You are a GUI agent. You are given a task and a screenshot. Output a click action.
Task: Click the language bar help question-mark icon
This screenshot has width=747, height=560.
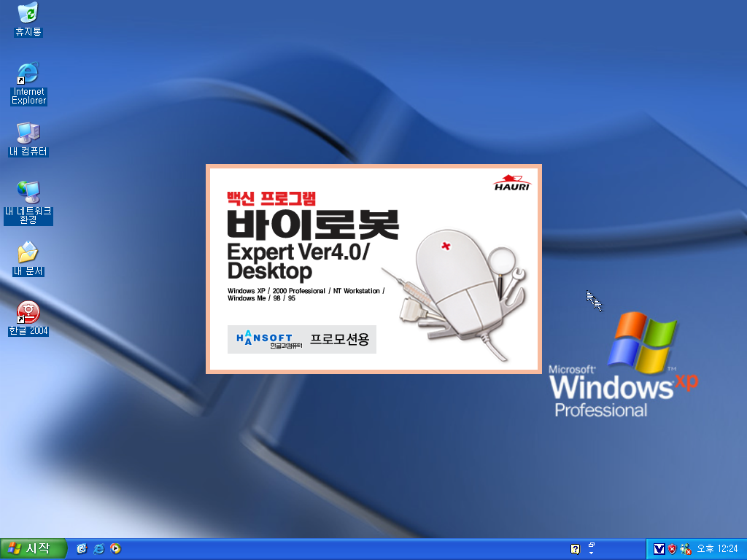point(575,549)
